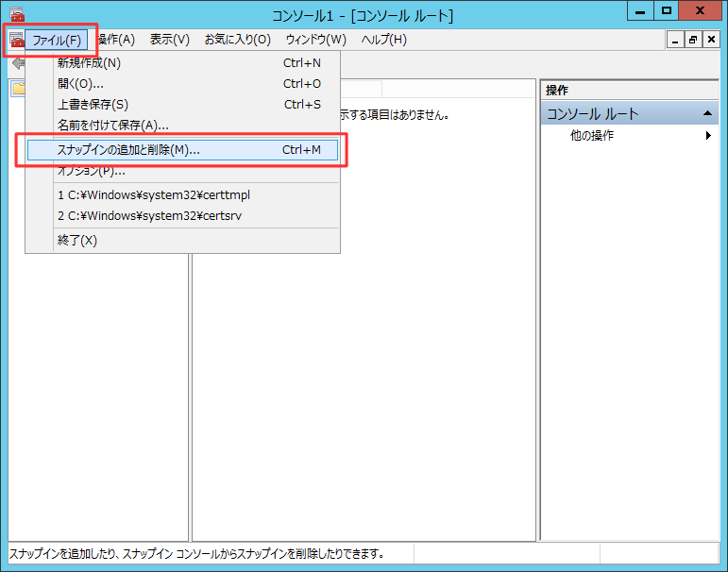Select the console root folder icon in tree
Image resolution: width=728 pixels, height=572 pixels.
tap(18, 88)
